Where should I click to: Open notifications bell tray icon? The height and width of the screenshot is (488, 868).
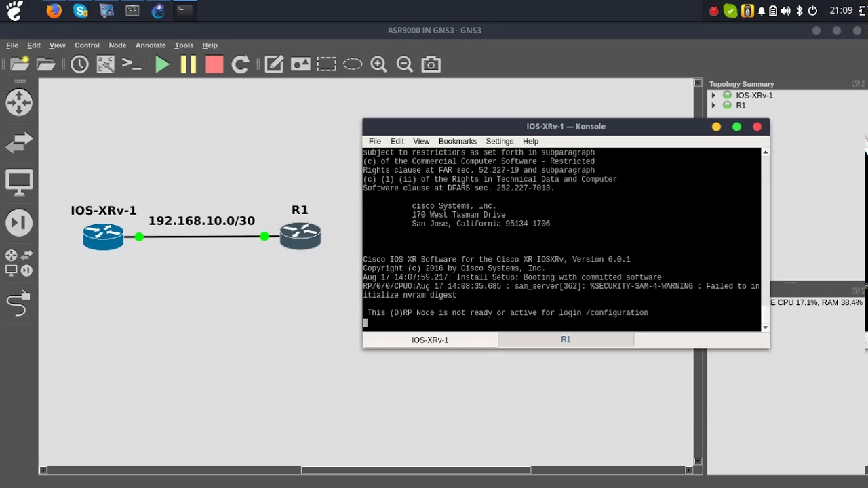point(762,11)
